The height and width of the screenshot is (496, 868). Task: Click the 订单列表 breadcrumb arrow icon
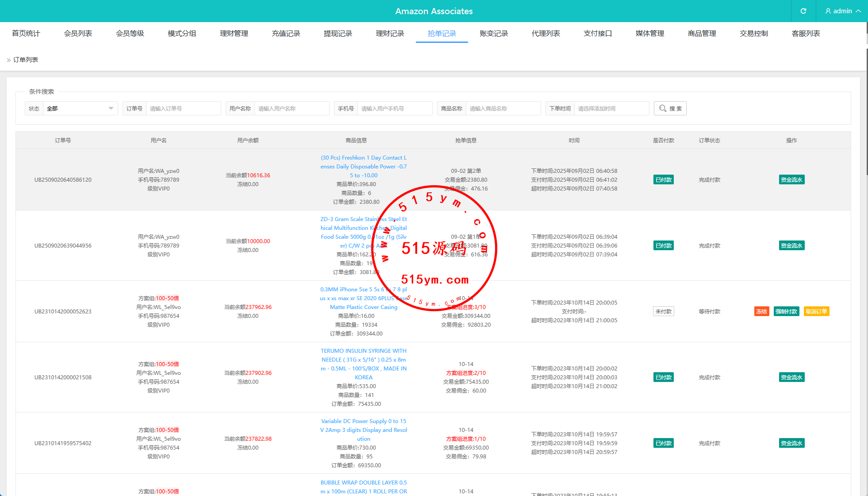8,60
